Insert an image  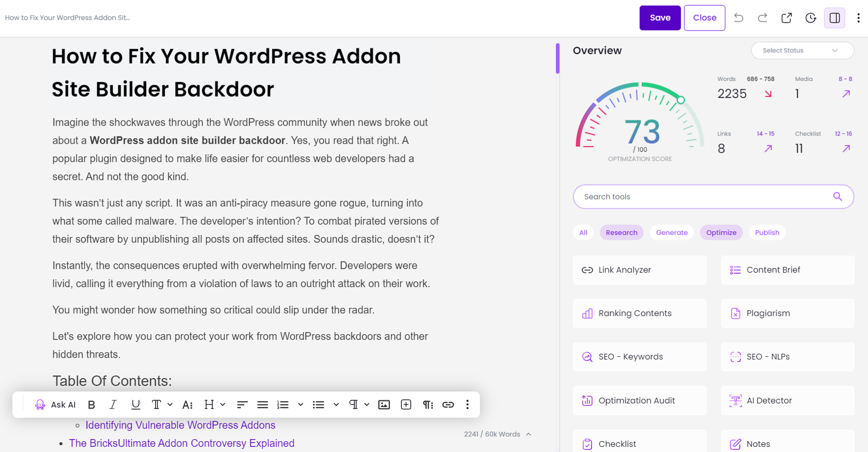(x=384, y=404)
